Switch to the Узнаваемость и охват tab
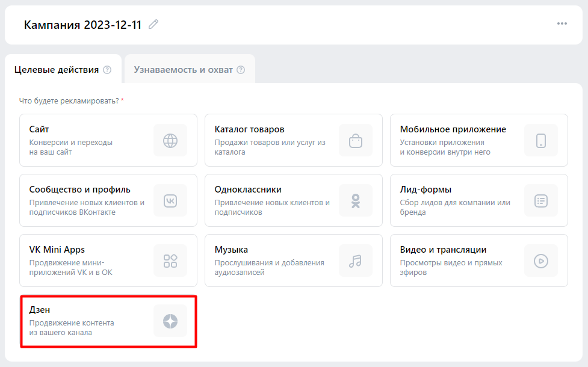The image size is (588, 367). tap(190, 70)
